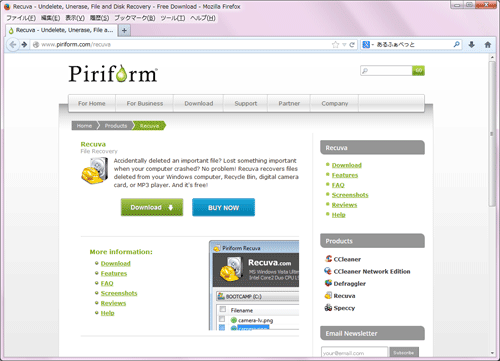Screen dimensions: 500x361
Task: Open Help link in Recuva sidebar
Action: coord(338,215)
